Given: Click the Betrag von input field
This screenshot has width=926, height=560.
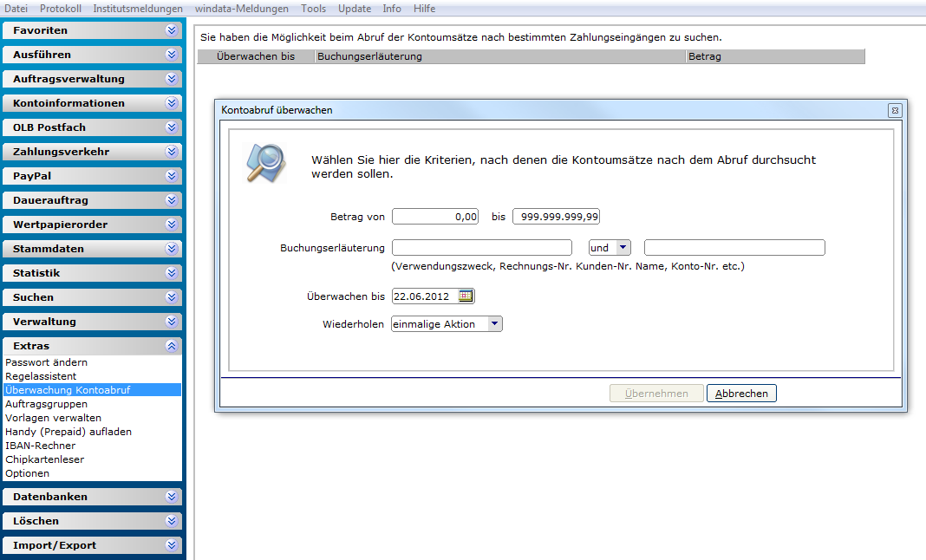Looking at the screenshot, I should [435, 217].
